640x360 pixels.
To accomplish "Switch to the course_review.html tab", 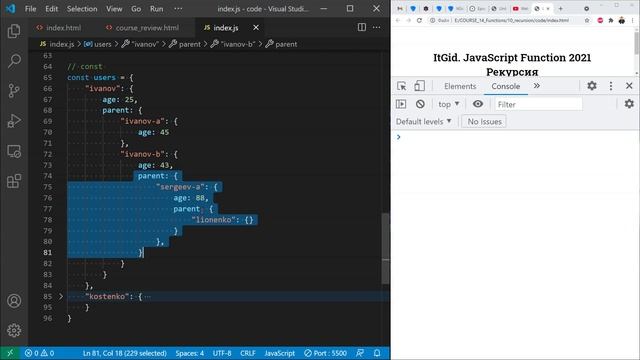I will click(147, 28).
